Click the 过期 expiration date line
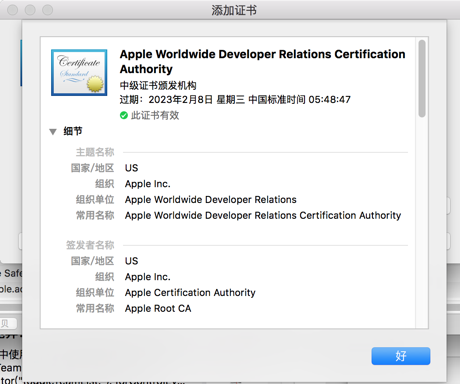Image resolution: width=460 pixels, height=384 pixels. click(235, 100)
